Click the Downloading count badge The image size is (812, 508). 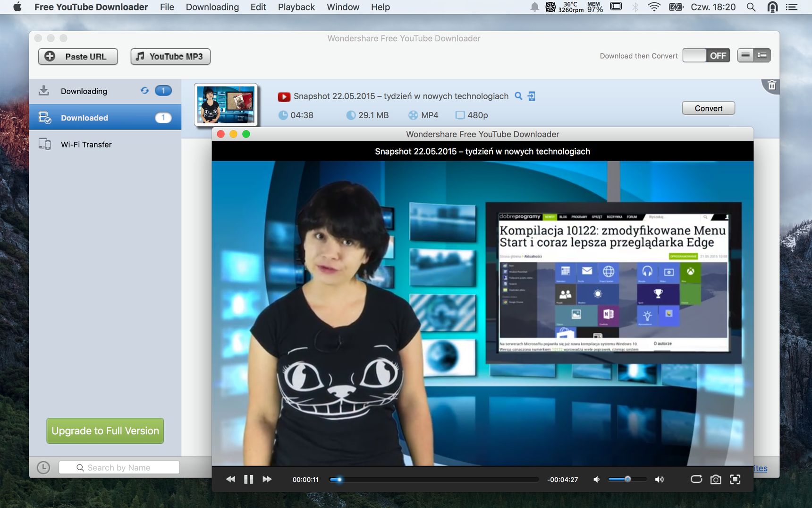click(163, 91)
